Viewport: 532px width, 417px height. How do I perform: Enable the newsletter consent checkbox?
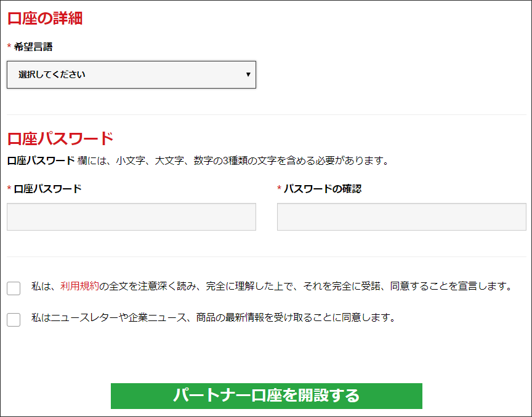pos(14,320)
